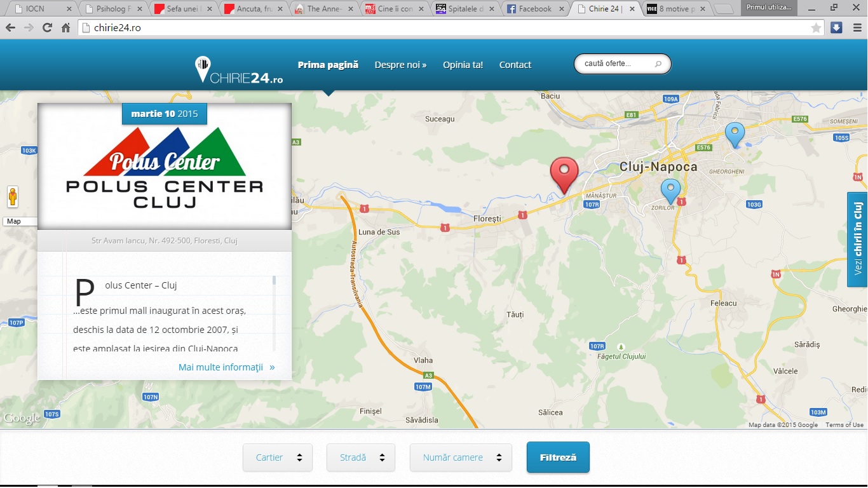Open the Contact page

click(515, 65)
